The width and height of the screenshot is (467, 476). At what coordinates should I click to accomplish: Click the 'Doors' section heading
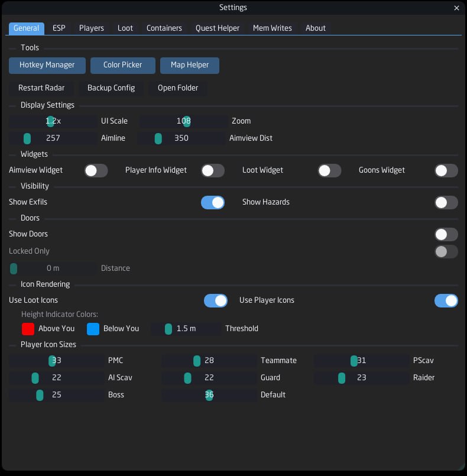[30, 218]
